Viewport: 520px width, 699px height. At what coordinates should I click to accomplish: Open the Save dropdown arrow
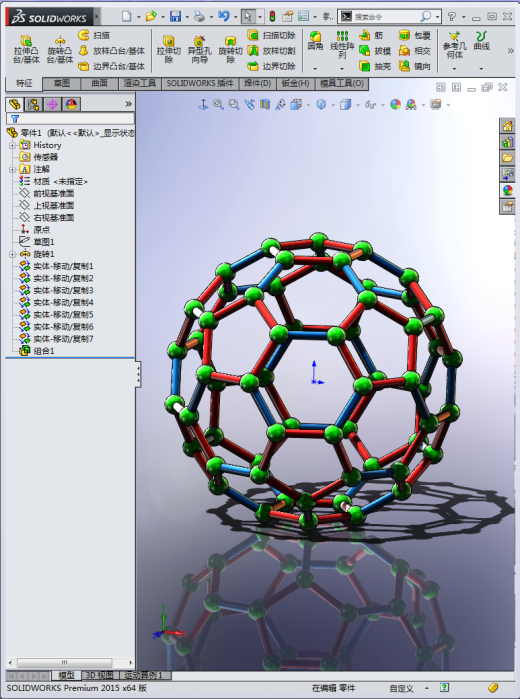186,17
